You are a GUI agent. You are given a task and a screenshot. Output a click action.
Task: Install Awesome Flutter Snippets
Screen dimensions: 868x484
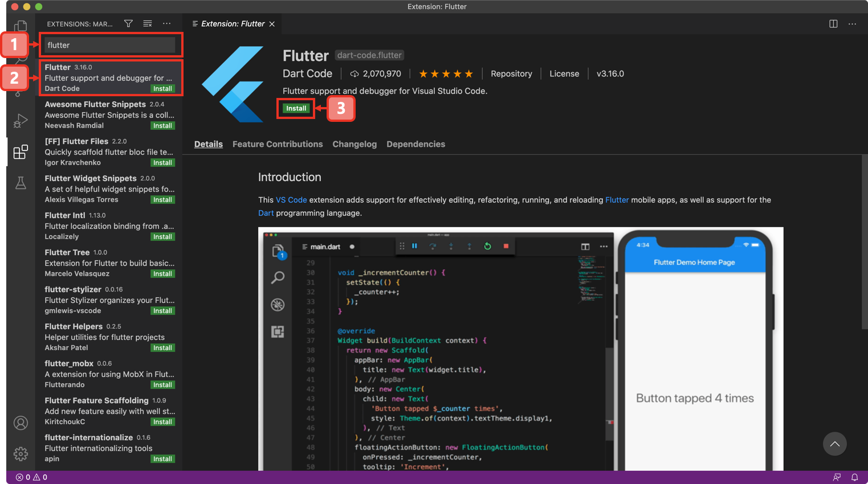point(162,125)
